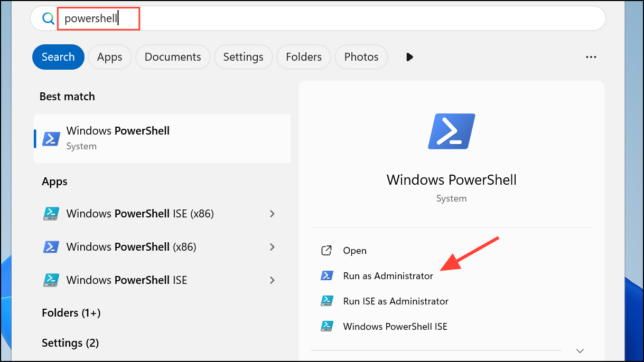Click the large PowerShell logo in the preview panel
Image resolution: width=644 pixels, height=362 pixels.
point(451,131)
